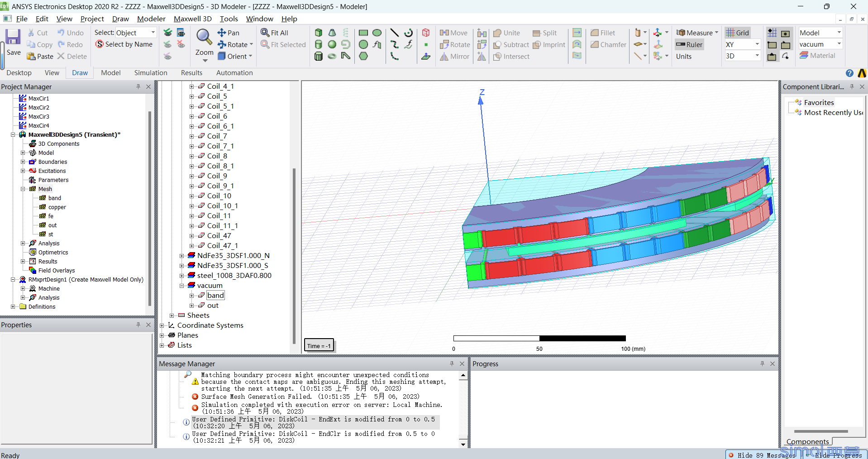868x459 pixels.
Task: Close the Progress panel
Action: 773,364
